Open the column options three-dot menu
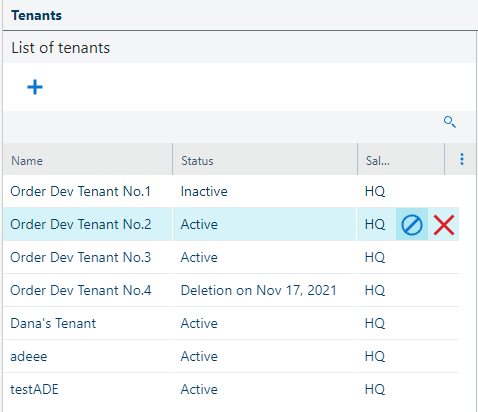Screen dimensions: 478x412 (462, 159)
